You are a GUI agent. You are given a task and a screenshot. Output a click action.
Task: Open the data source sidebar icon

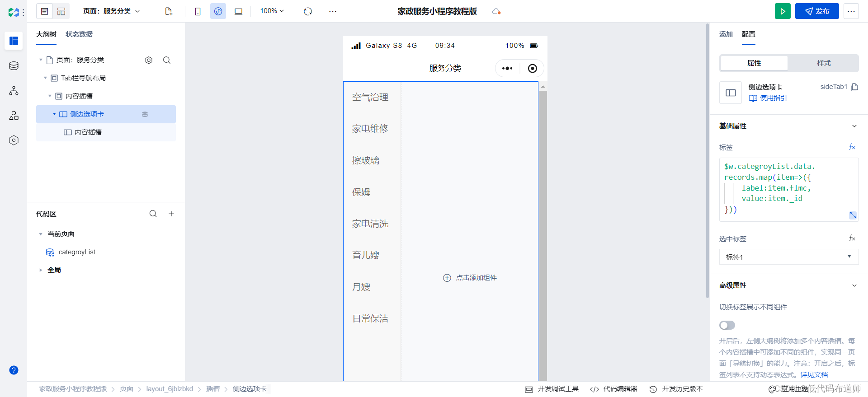(x=14, y=66)
